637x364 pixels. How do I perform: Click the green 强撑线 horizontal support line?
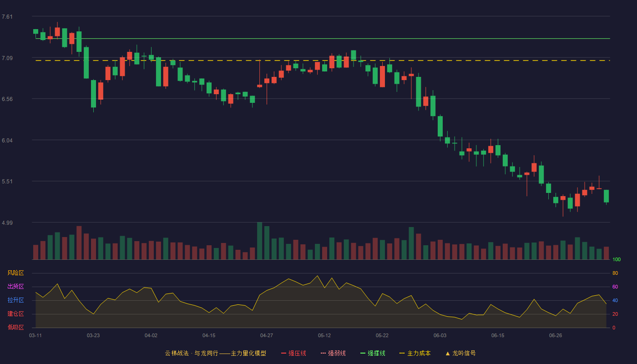[x=323, y=39]
